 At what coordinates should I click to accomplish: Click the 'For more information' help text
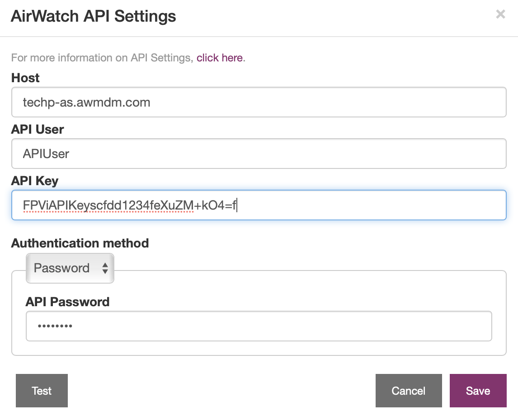tap(102, 58)
